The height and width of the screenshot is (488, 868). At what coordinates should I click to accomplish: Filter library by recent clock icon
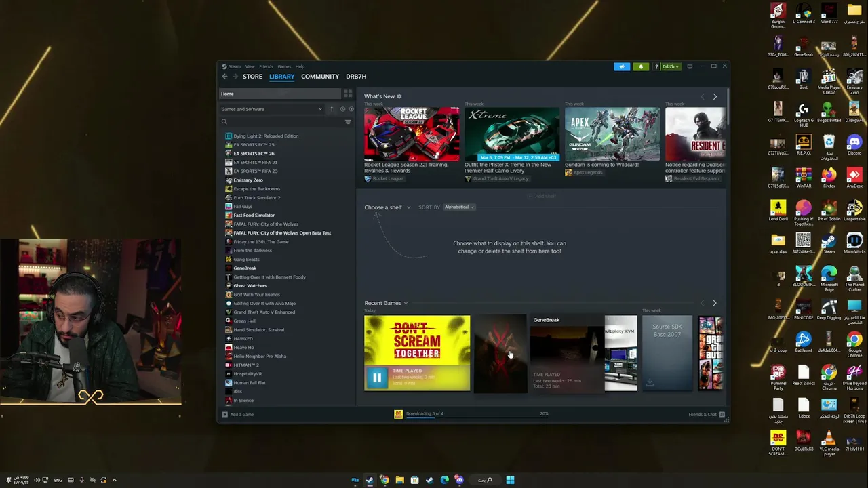click(342, 109)
